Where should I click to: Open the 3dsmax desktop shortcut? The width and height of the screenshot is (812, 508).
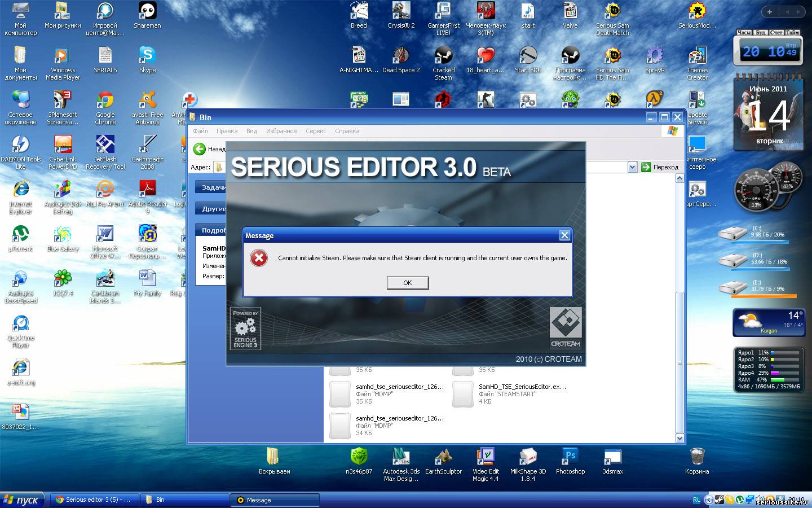tap(612, 461)
